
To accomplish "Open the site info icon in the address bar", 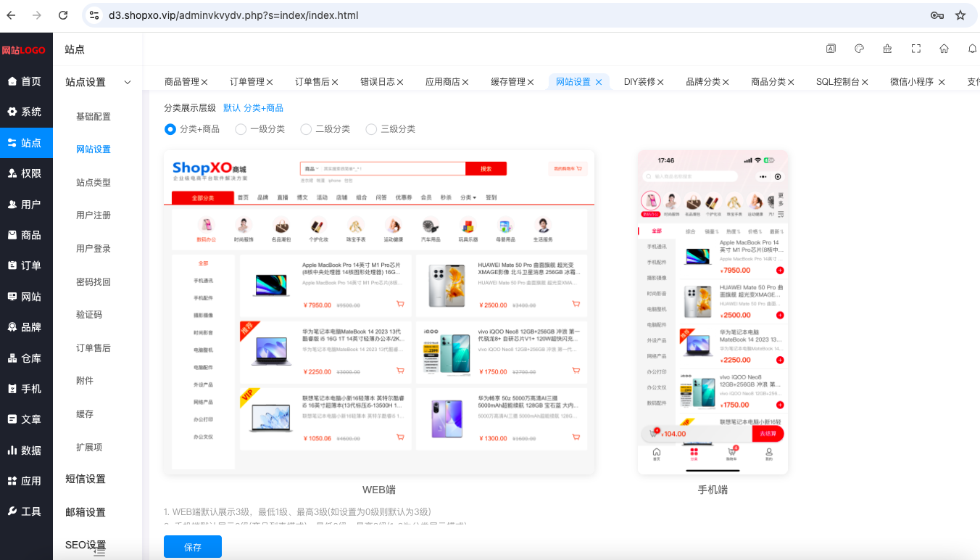I will click(x=94, y=15).
